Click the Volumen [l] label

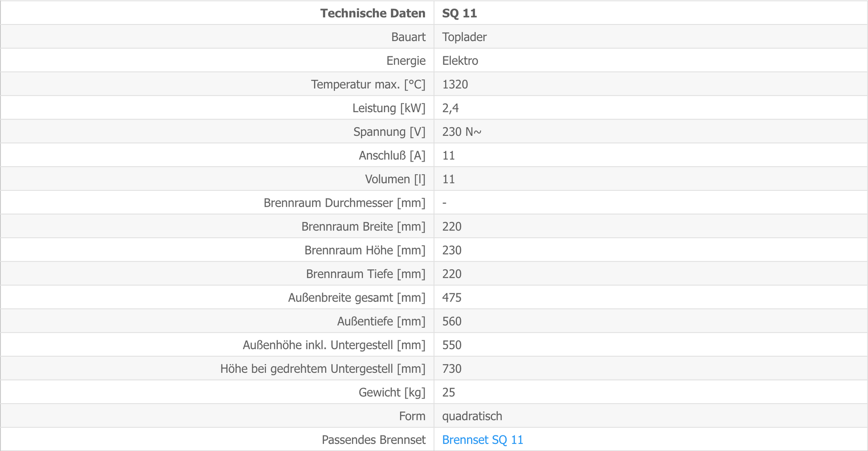point(395,179)
